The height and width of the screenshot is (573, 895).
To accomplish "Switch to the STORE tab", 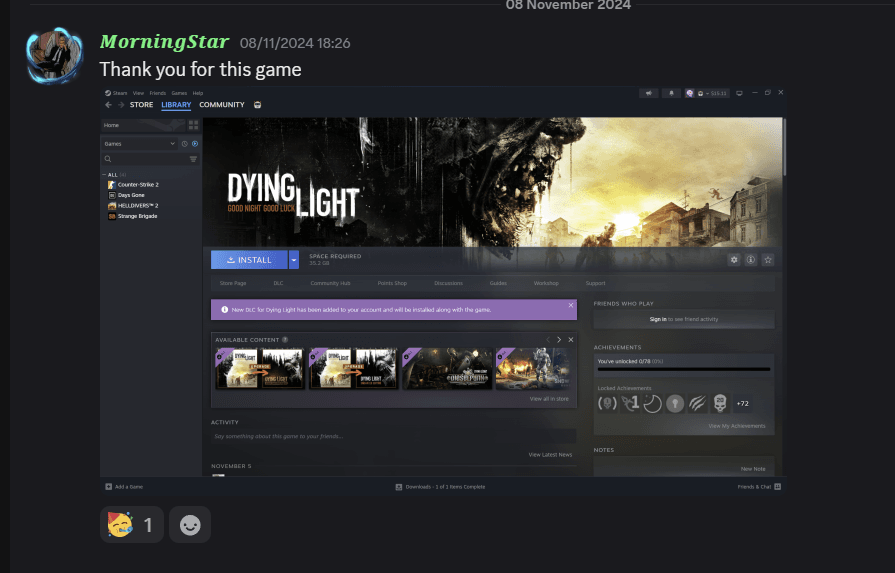I will (142, 105).
